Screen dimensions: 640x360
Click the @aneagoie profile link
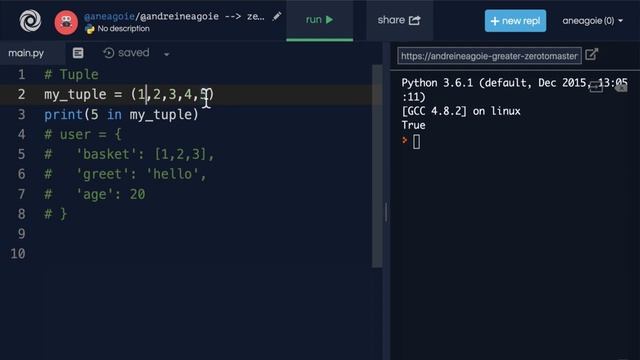pos(109,16)
